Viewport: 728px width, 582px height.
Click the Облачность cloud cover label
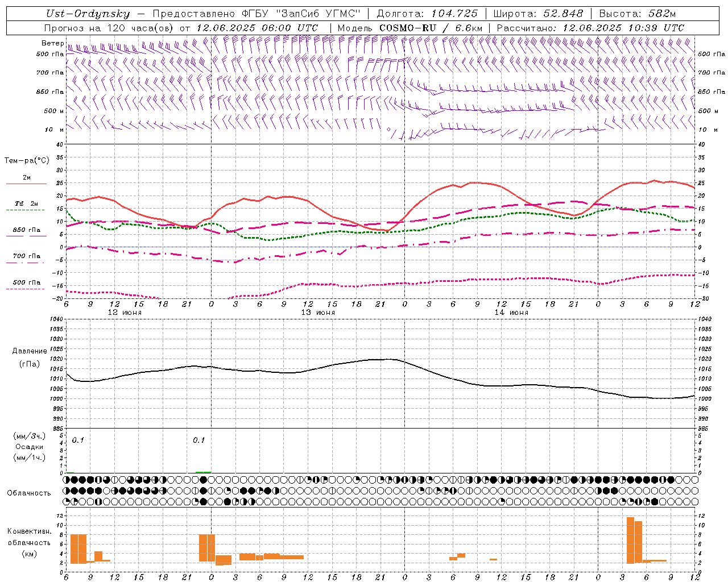click(29, 493)
